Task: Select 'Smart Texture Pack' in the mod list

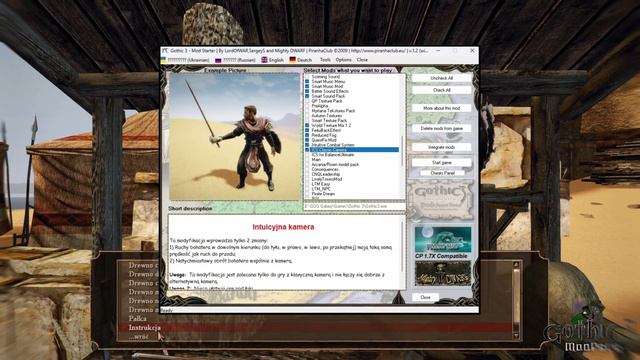Action: tap(329, 120)
